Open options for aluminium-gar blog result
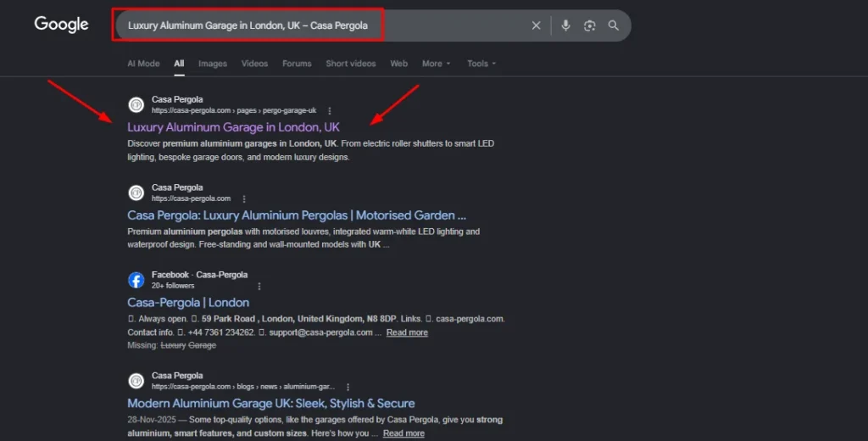Viewport: 868px width, 441px height. pyautogui.click(x=348, y=387)
